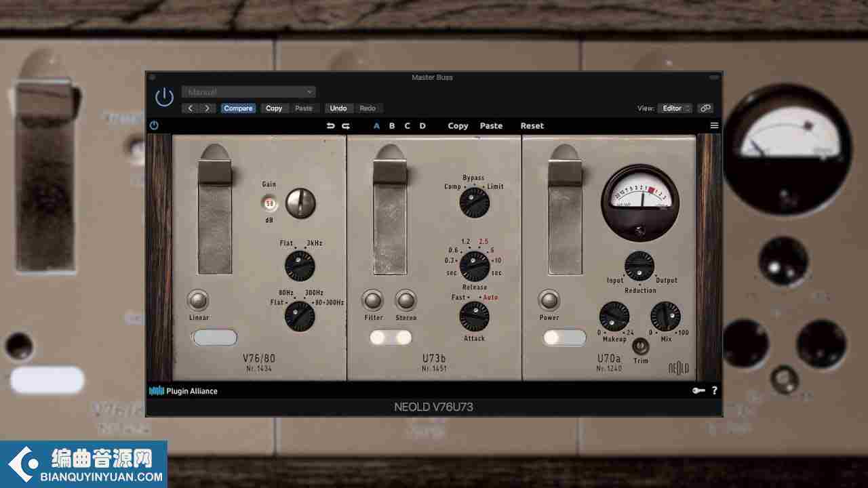Click the link chain icon
The image size is (868, 488).
click(x=705, y=108)
